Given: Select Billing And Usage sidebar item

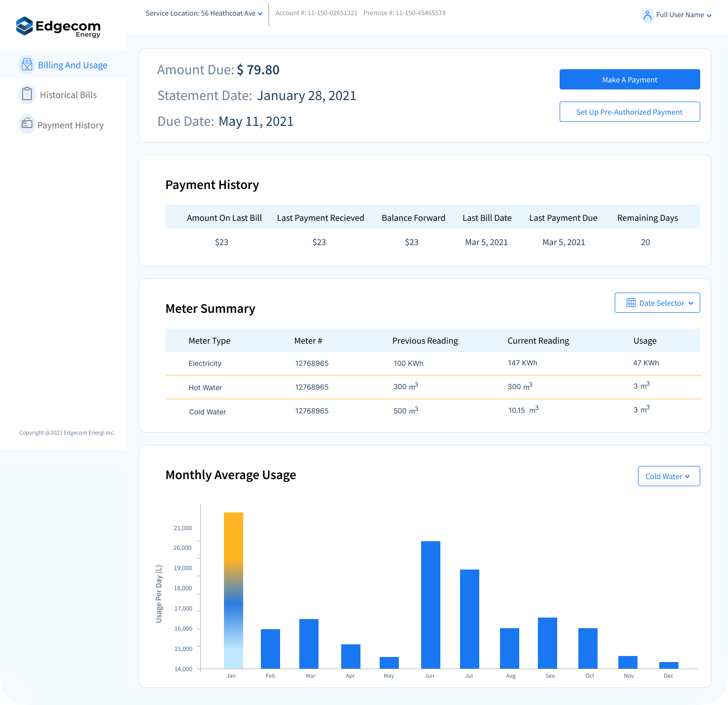Looking at the screenshot, I should (72, 65).
